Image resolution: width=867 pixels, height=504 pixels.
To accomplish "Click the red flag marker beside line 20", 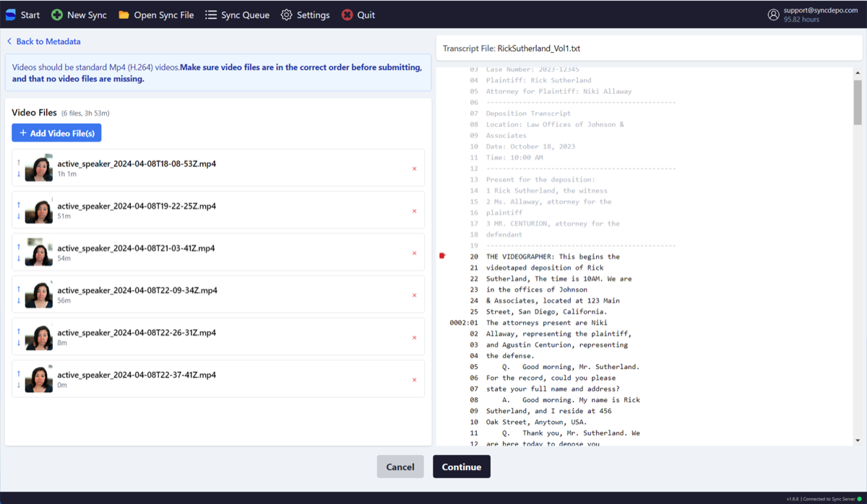I will tap(443, 256).
